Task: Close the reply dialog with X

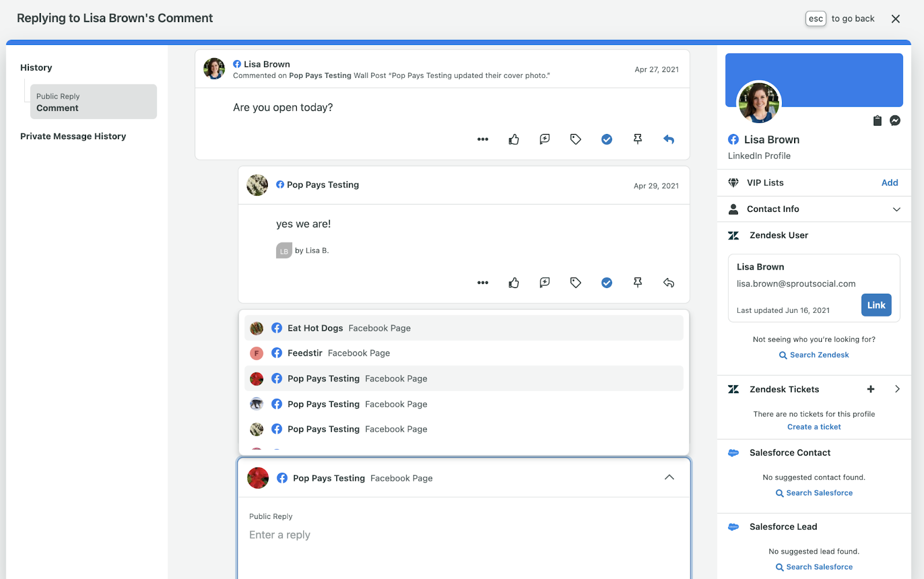Action: (x=896, y=19)
